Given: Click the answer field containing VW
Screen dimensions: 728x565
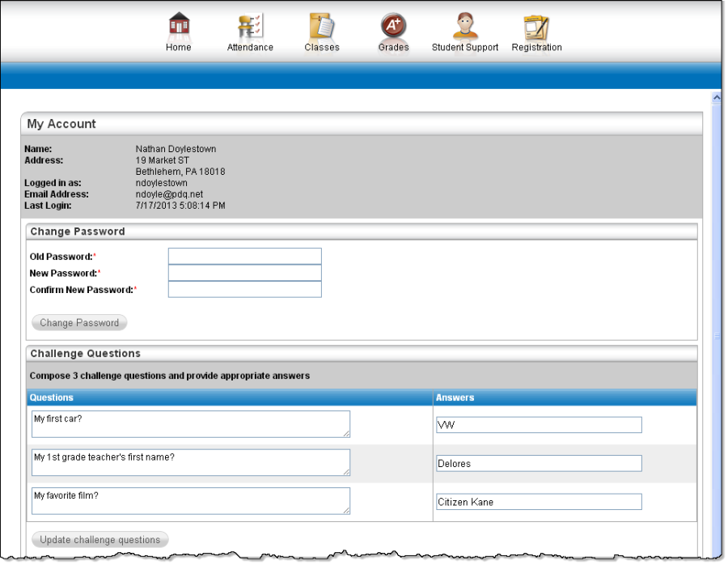Looking at the screenshot, I should 538,425.
